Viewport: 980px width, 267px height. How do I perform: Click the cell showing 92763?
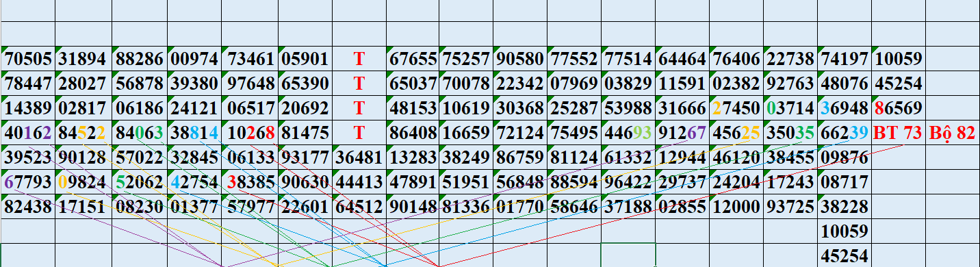(x=790, y=84)
